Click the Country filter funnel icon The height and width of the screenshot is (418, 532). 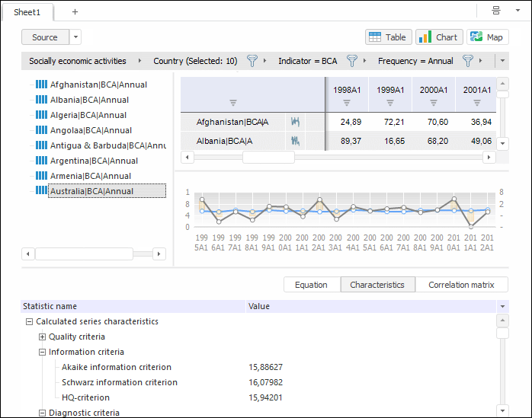[x=252, y=61]
